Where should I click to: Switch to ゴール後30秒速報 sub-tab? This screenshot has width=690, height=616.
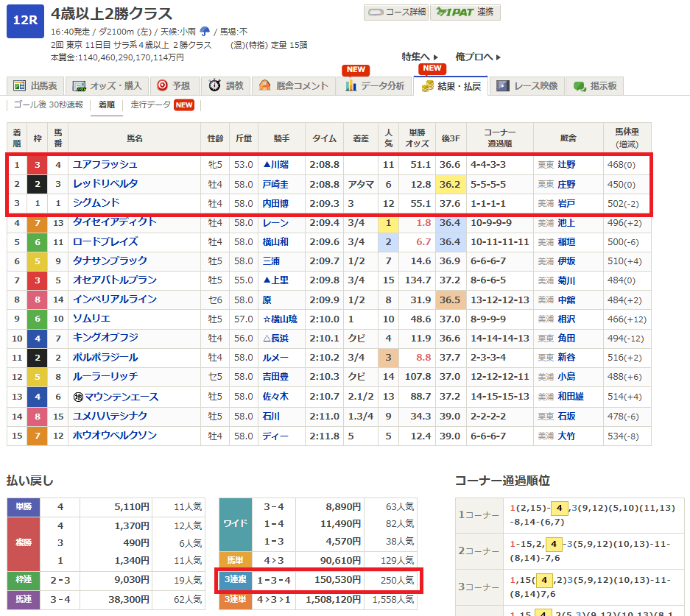[x=49, y=105]
